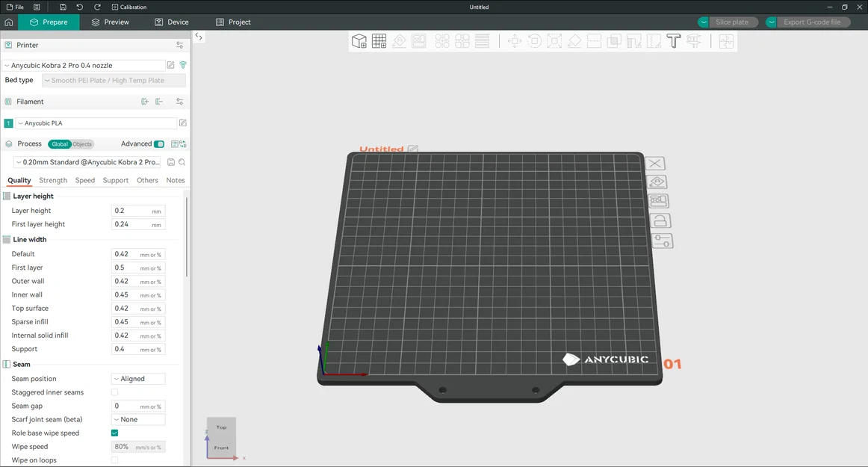Click the Add plate grid icon
Viewport: 868px width, 467px height.
pos(379,41)
